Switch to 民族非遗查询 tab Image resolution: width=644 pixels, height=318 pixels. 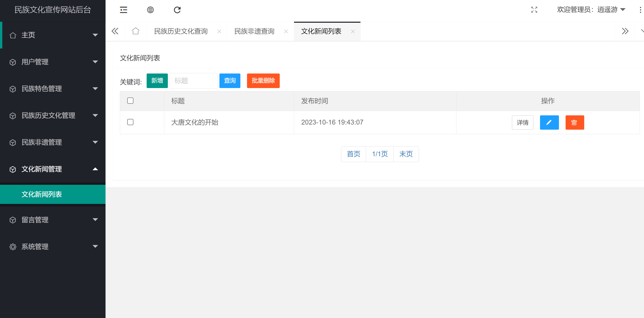pos(254,31)
